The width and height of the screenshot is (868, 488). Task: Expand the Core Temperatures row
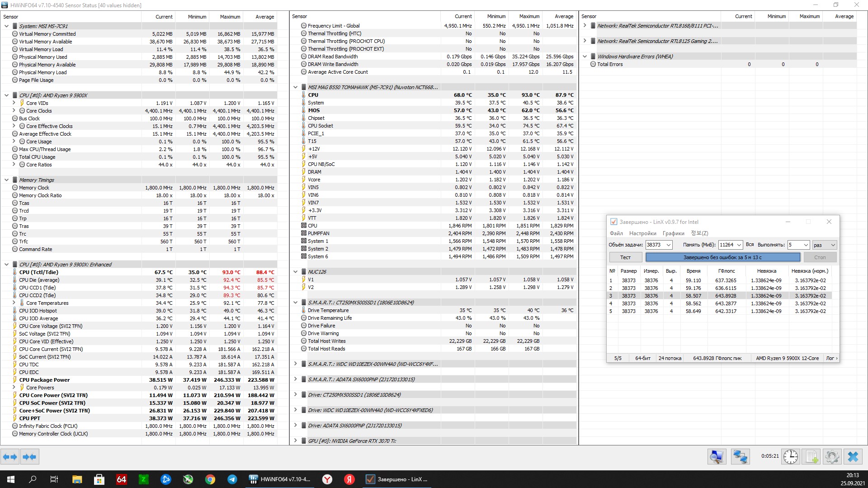tap(14, 303)
